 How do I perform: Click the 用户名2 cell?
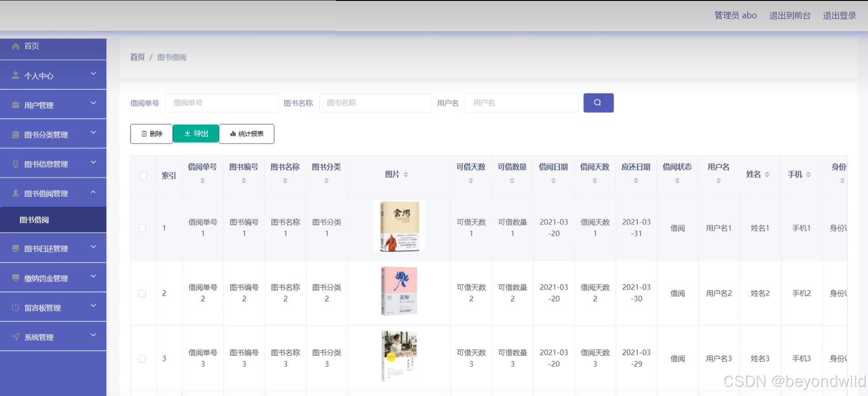(x=719, y=293)
